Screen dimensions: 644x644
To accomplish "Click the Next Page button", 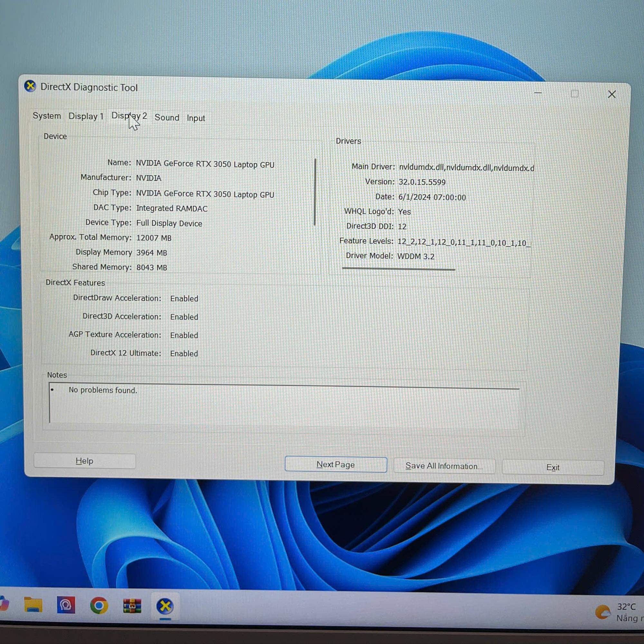I will click(336, 464).
